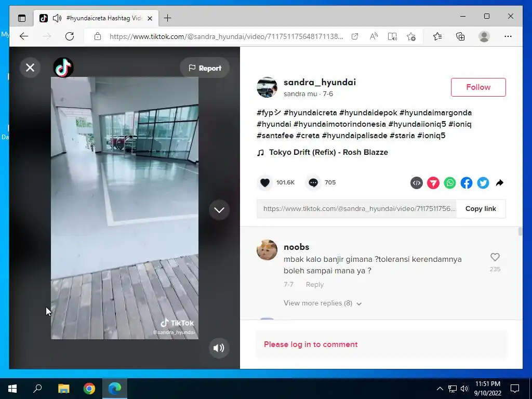
Task: Open Favorites list
Action: [437, 36]
